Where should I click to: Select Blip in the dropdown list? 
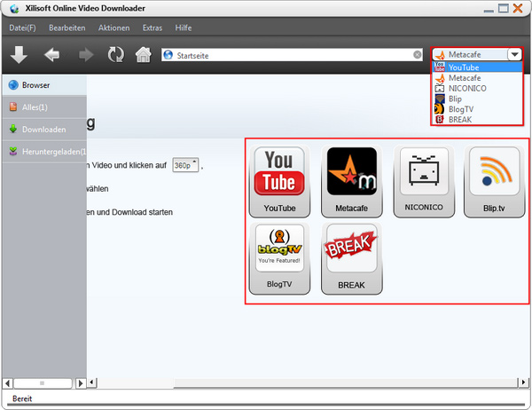477,99
